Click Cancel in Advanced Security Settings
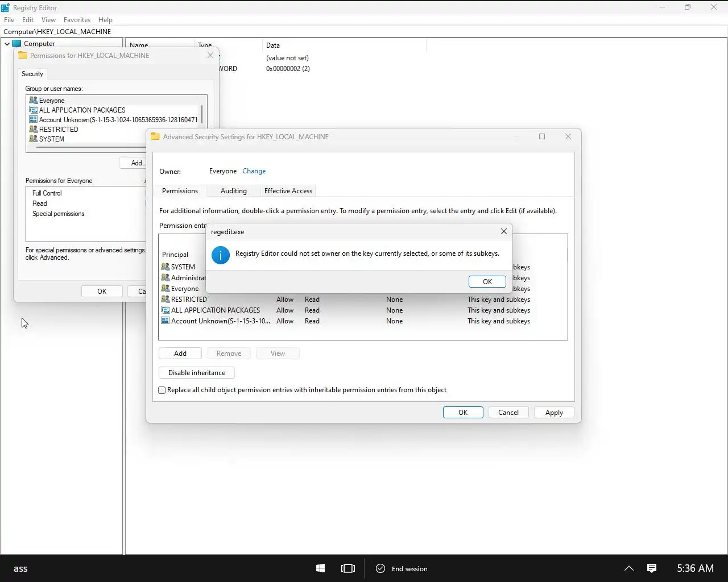Image resolution: width=728 pixels, height=582 pixels. [508, 413]
